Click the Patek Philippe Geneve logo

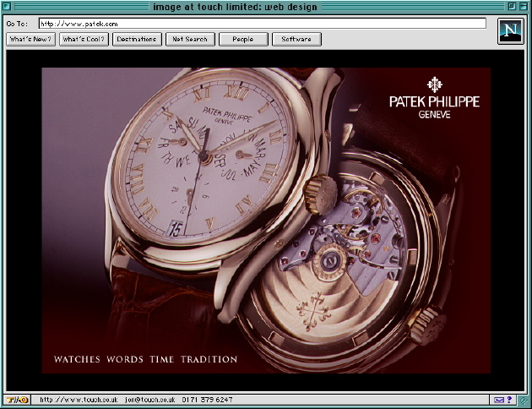[434, 98]
